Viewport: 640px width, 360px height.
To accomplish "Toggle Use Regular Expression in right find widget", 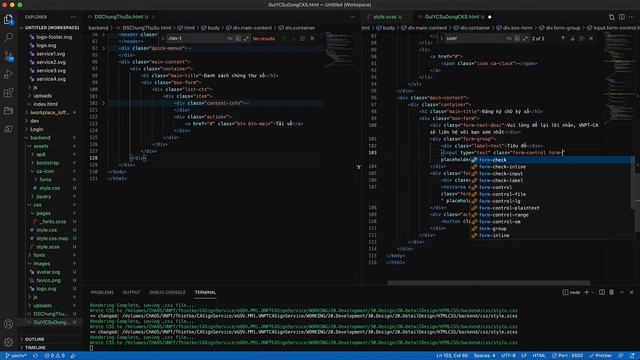I will coord(525,38).
